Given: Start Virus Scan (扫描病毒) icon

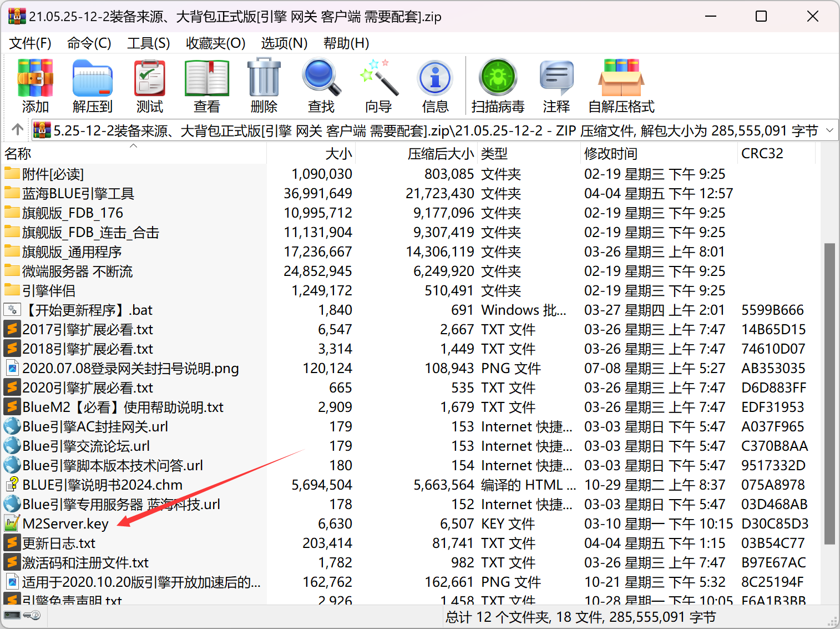Looking at the screenshot, I should point(498,78).
